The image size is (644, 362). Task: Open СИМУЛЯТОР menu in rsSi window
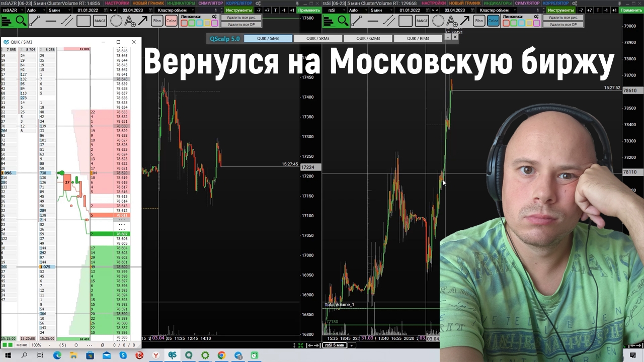[527, 3]
